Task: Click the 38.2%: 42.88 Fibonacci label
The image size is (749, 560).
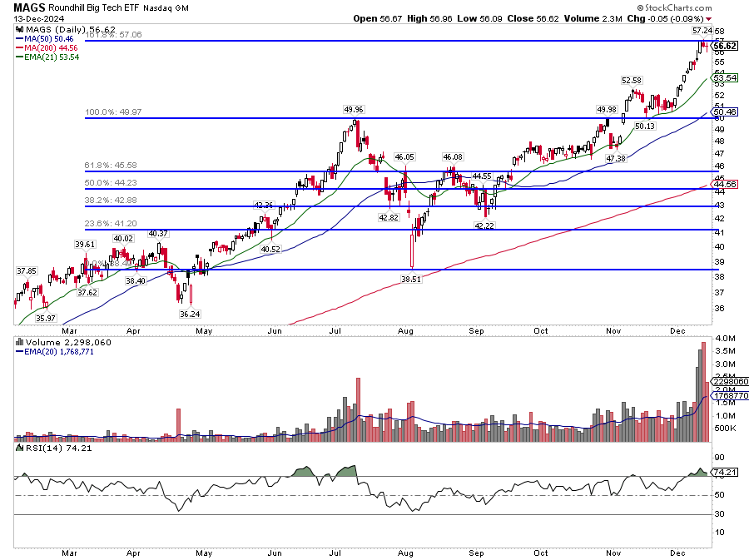Action: (111, 200)
